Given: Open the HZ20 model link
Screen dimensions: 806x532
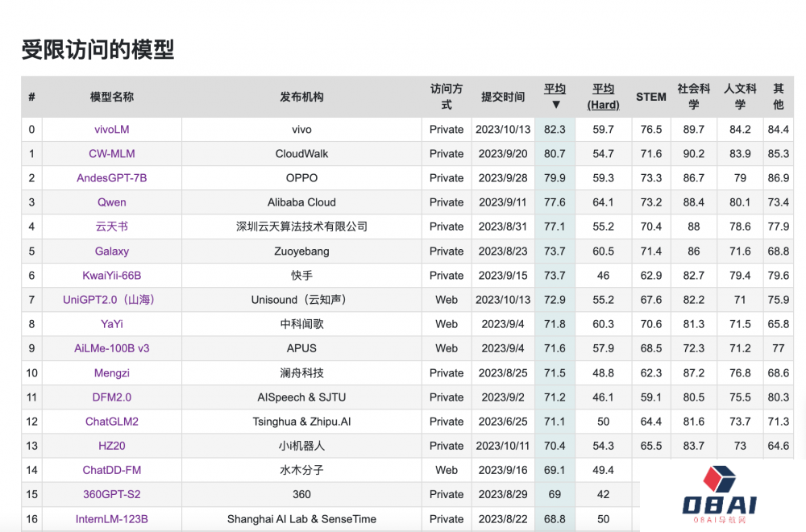Looking at the screenshot, I should [111, 446].
